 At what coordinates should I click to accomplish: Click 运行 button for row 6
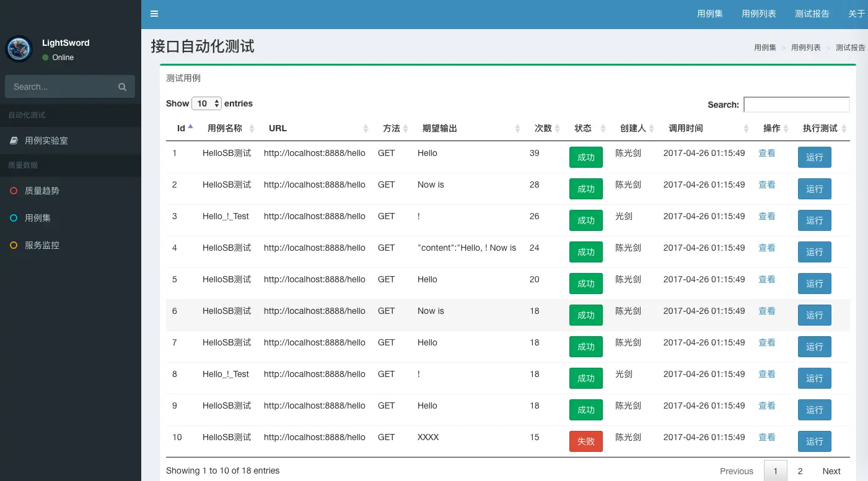815,315
